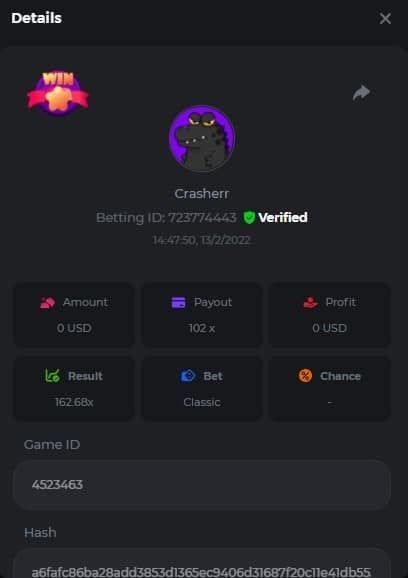Click the Chance percent icon

305,376
